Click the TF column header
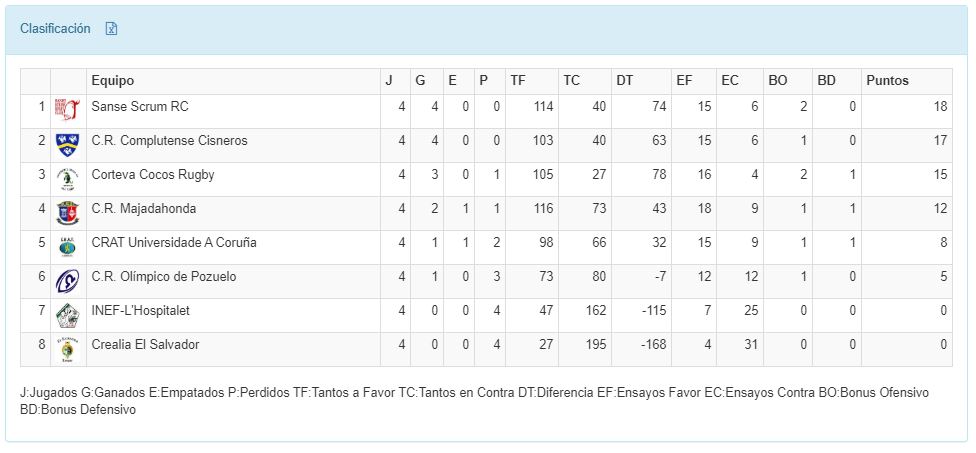 tap(517, 81)
